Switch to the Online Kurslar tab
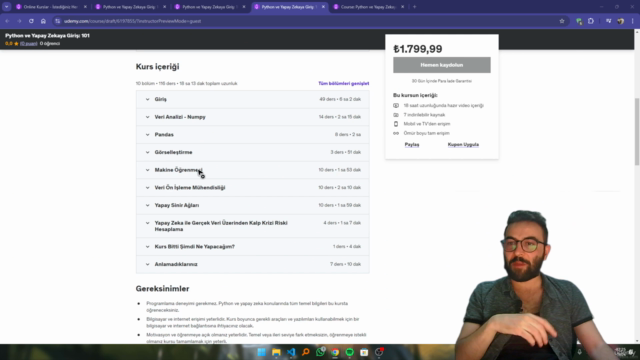Screen dimensions: 640x360 tap(51, 7)
